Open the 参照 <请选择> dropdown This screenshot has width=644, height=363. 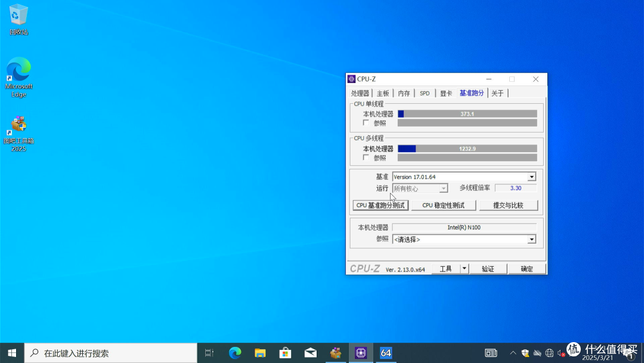coord(464,239)
